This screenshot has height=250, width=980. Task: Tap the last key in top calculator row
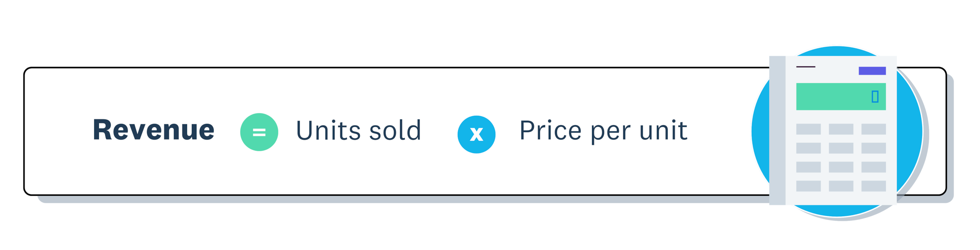[x=873, y=129]
